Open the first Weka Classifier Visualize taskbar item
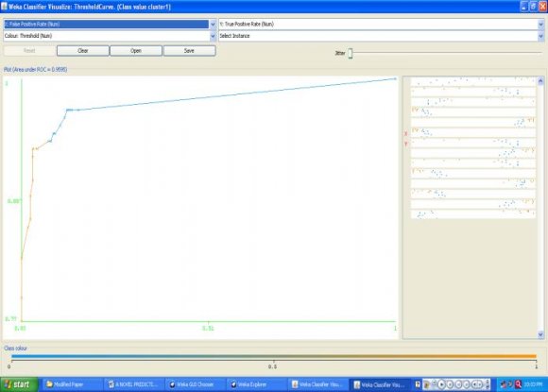The width and height of the screenshot is (548, 392). click(x=317, y=384)
